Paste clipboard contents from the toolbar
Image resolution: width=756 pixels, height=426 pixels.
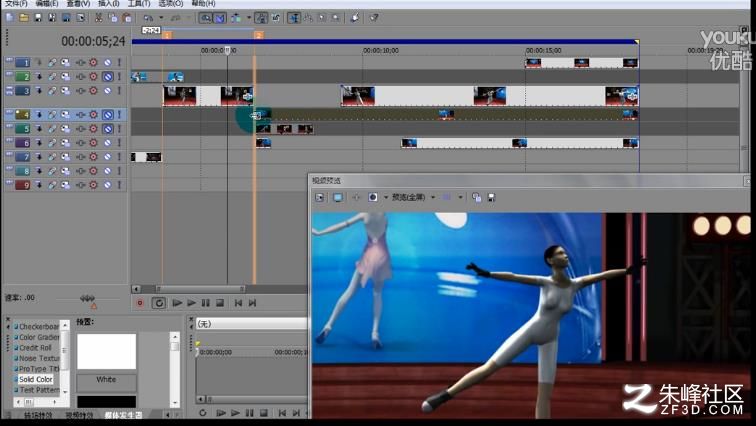pos(127,18)
